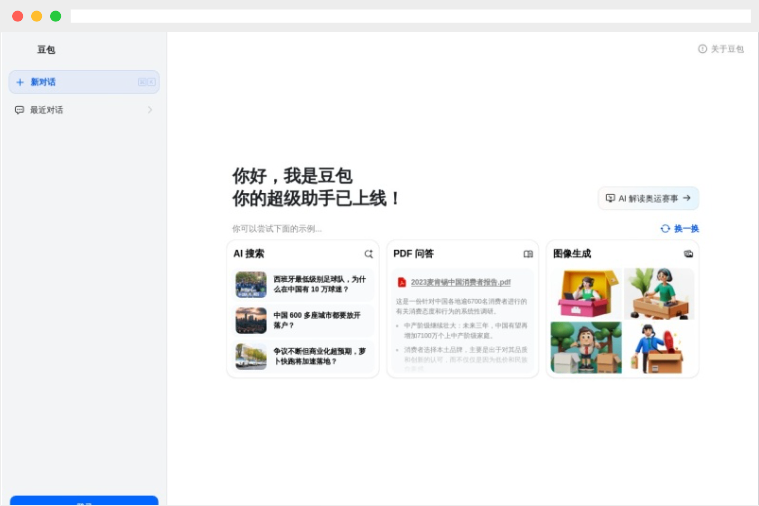Screen dimensions: 759x506
Task: Open the PDF 问答 card title
Action: pos(413,254)
